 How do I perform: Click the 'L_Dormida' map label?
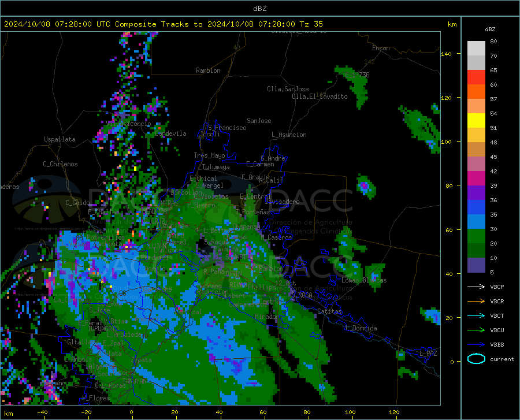click(x=361, y=328)
